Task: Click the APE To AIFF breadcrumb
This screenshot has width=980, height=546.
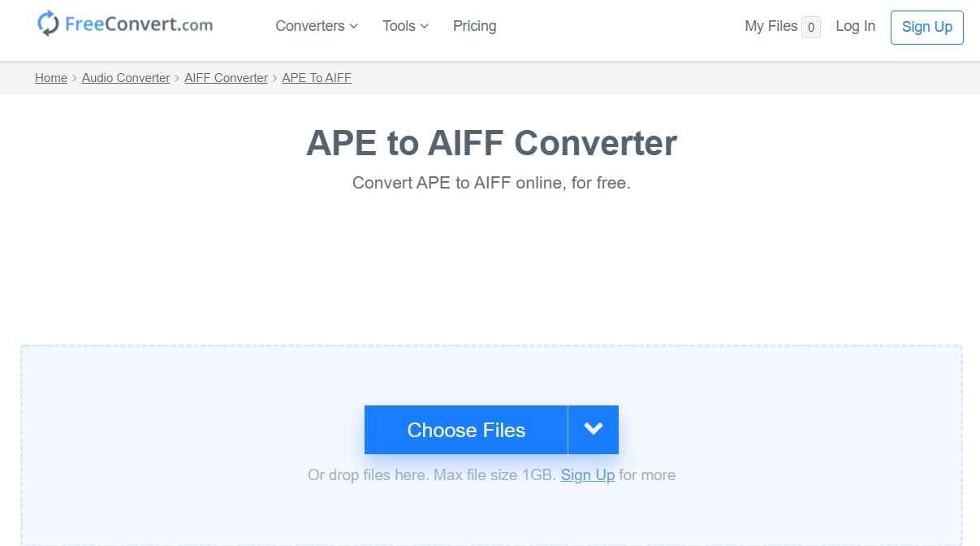Action: (317, 78)
